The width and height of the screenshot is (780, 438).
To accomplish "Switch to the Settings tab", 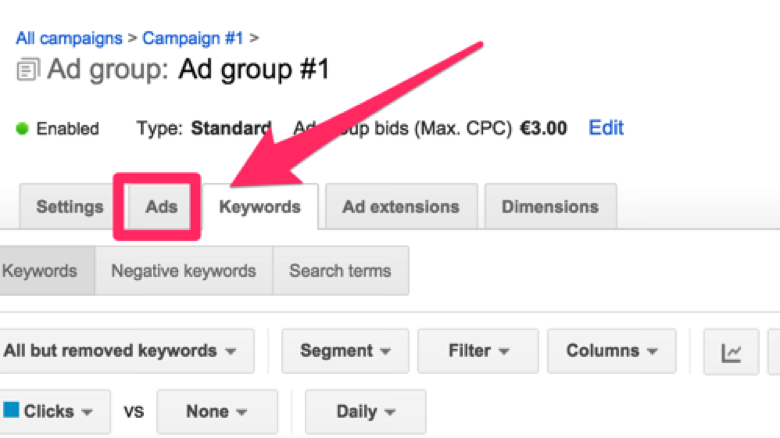I will coord(70,207).
